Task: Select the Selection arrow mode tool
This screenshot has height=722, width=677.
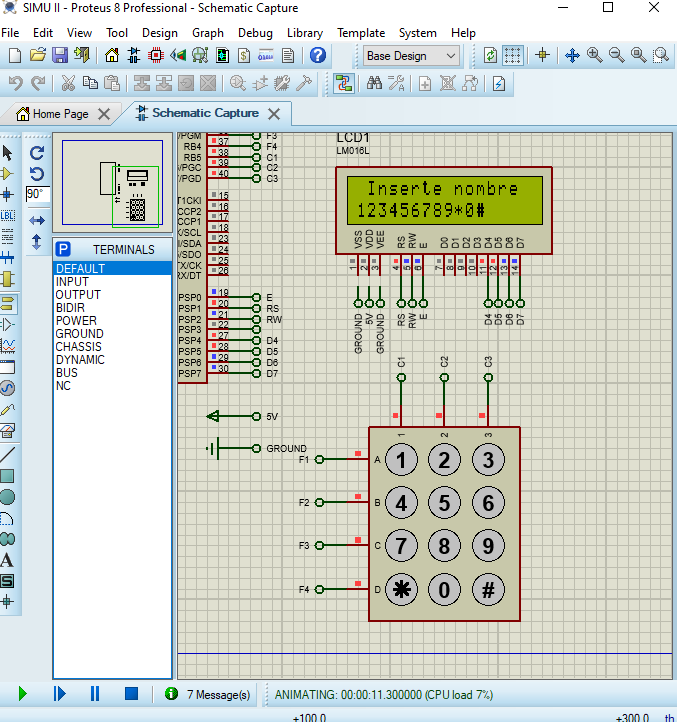Action: pyautogui.click(x=7, y=153)
